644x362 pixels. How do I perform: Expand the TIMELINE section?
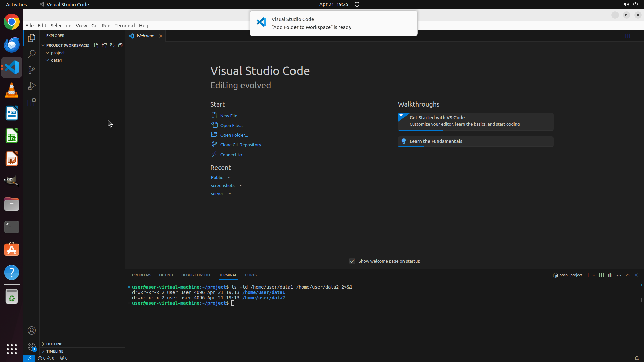[x=55, y=351]
